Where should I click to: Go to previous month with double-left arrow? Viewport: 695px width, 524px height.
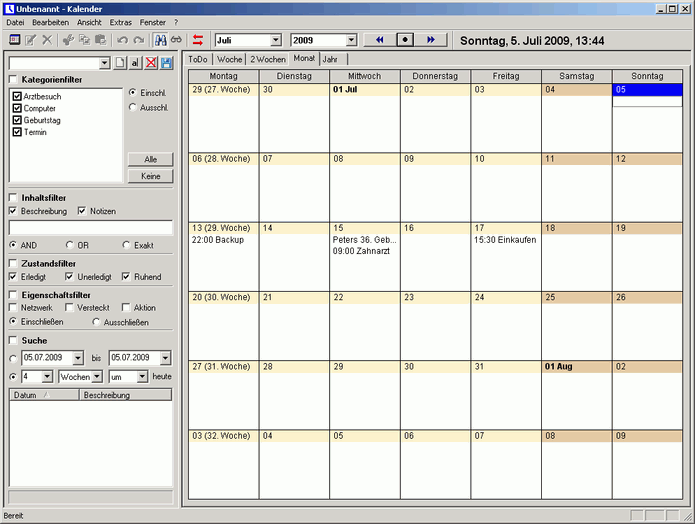coord(379,40)
